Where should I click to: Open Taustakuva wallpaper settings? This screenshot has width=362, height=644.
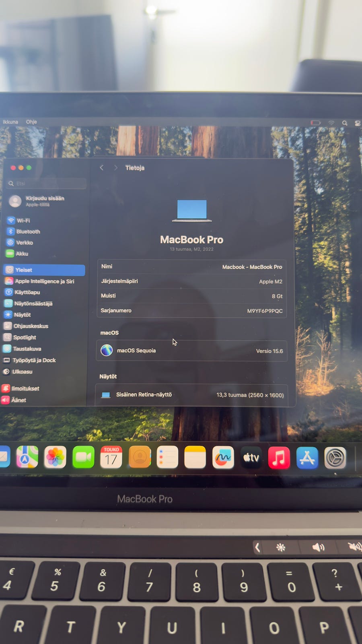point(22,349)
